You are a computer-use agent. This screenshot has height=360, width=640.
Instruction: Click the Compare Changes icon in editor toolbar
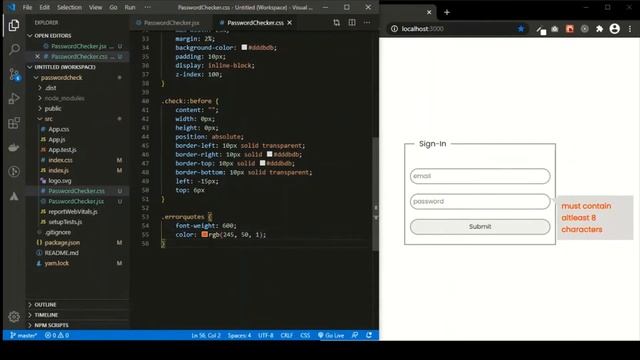[336, 22]
